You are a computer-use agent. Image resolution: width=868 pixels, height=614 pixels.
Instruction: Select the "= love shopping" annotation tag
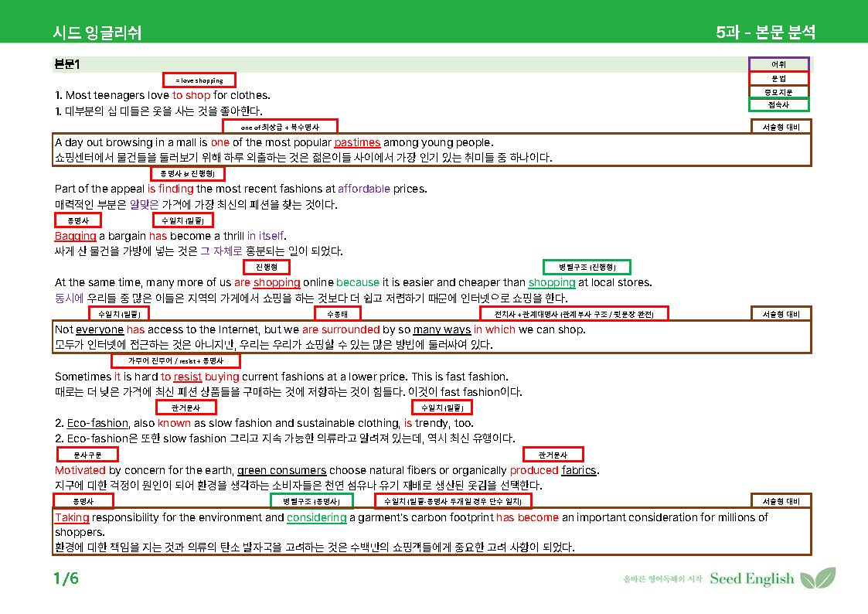point(199,79)
